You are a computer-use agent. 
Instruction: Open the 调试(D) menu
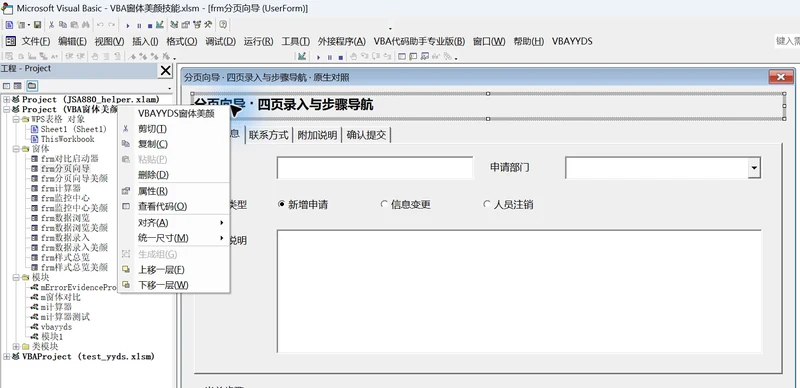pos(220,41)
